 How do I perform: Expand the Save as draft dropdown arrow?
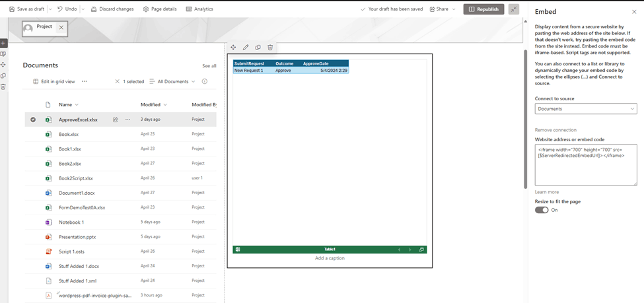coord(50,9)
